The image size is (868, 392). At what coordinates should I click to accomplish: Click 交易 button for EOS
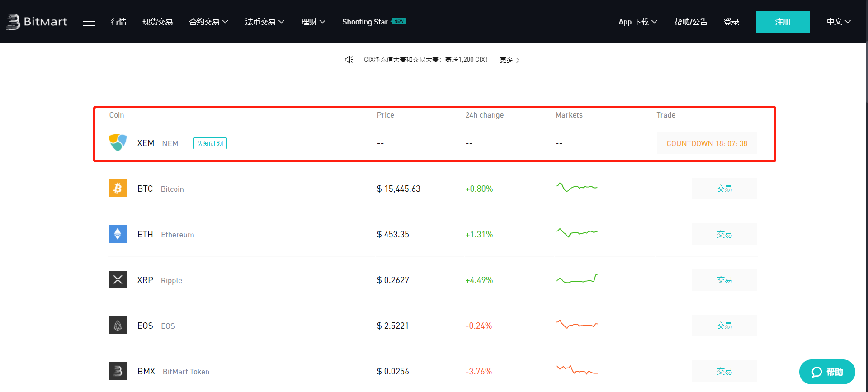point(724,326)
